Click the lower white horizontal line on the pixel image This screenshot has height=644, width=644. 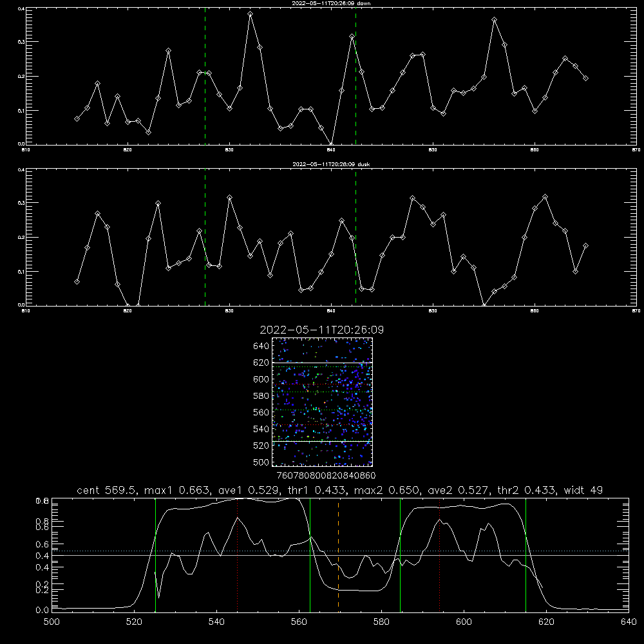click(x=323, y=441)
